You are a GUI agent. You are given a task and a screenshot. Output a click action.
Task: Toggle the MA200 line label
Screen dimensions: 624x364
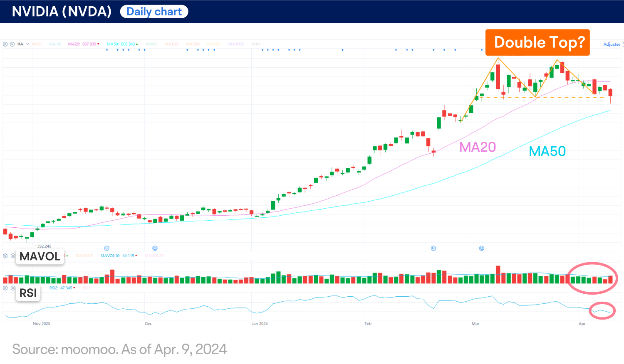point(193,44)
